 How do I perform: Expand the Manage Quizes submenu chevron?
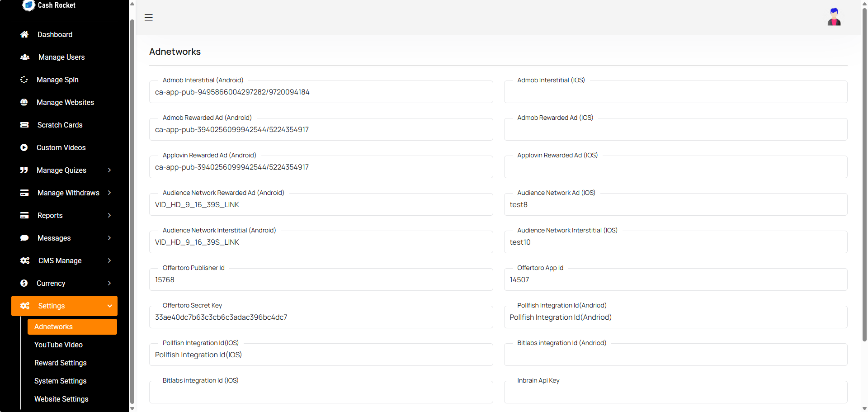109,170
